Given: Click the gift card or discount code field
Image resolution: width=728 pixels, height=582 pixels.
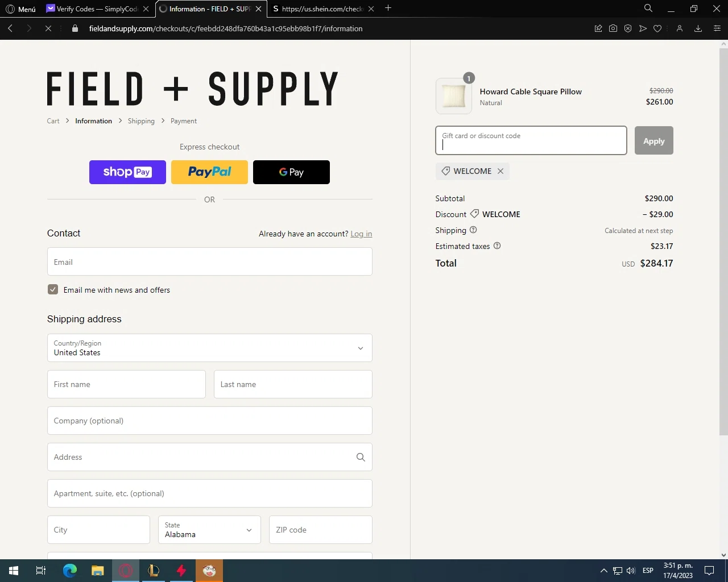Looking at the screenshot, I should click(531, 140).
